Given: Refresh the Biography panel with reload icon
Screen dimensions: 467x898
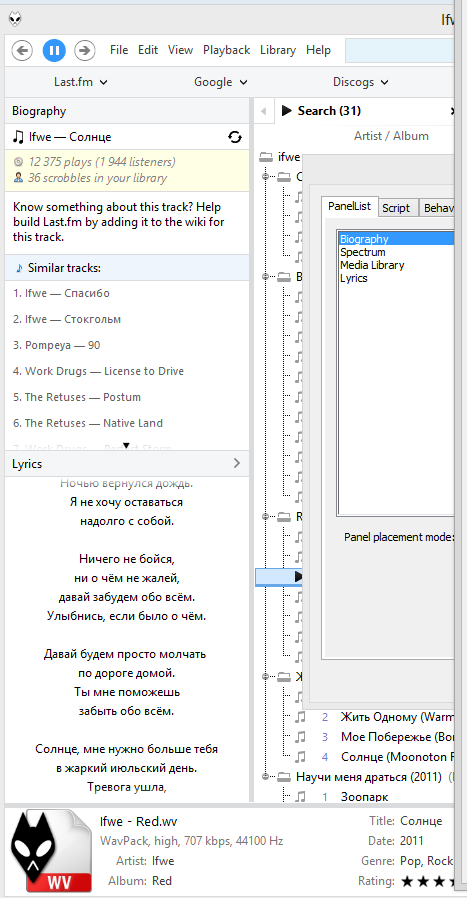Looking at the screenshot, I should tap(234, 137).
